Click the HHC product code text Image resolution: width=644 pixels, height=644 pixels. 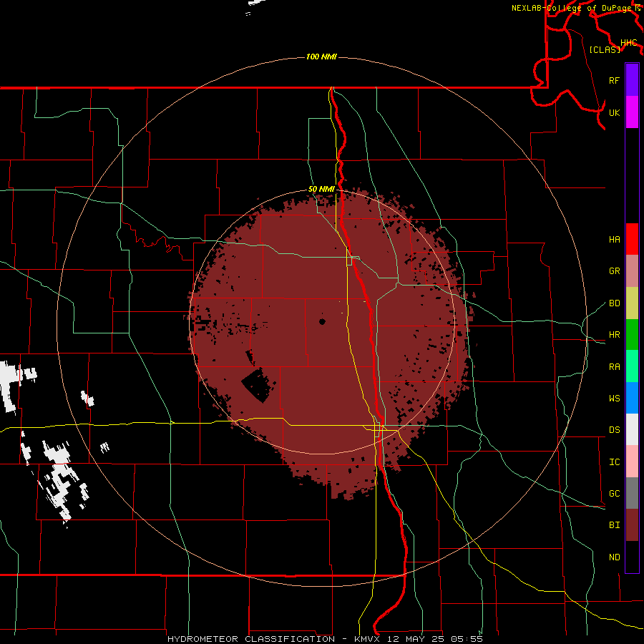[x=629, y=43]
